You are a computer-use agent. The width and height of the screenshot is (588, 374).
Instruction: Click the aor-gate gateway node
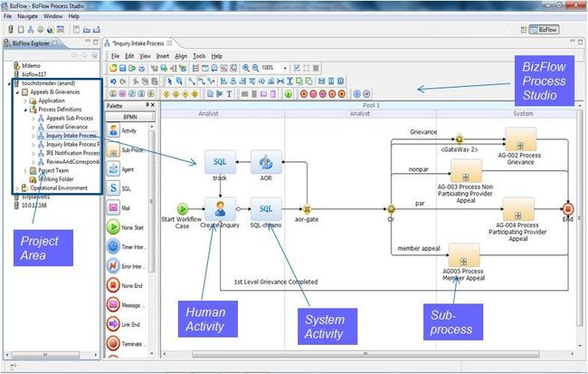coord(307,209)
